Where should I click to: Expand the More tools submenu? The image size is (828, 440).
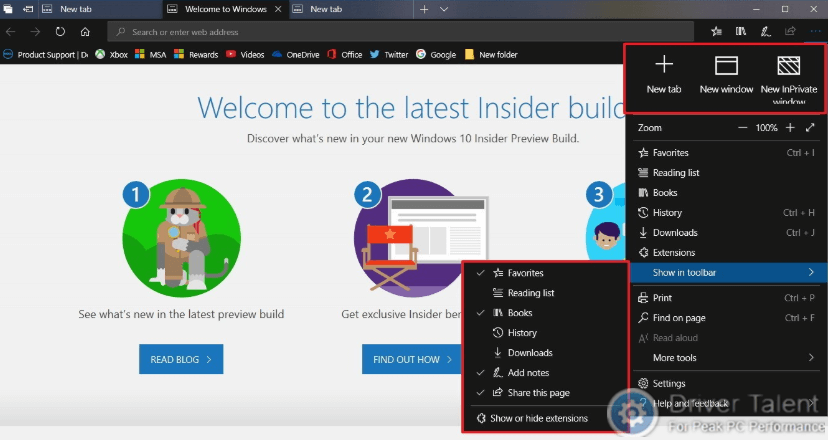point(726,358)
